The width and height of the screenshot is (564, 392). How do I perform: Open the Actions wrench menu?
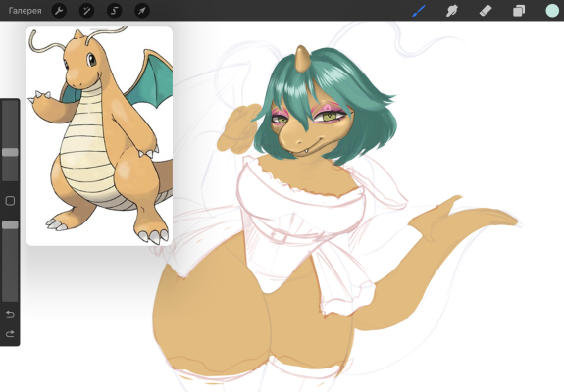(59, 11)
